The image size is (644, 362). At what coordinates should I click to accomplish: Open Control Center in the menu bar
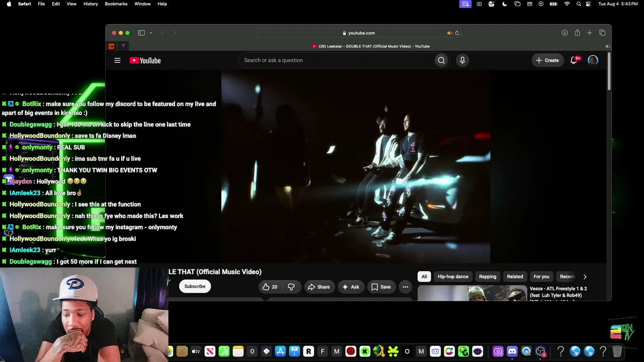(589, 4)
